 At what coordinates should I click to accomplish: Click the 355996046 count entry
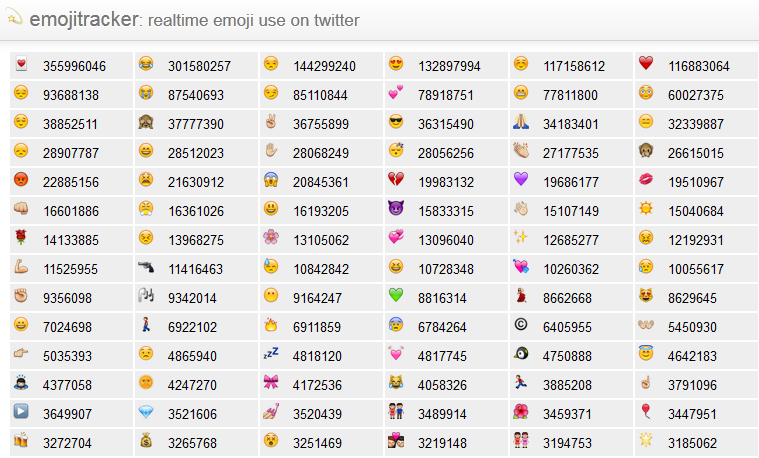point(74,66)
